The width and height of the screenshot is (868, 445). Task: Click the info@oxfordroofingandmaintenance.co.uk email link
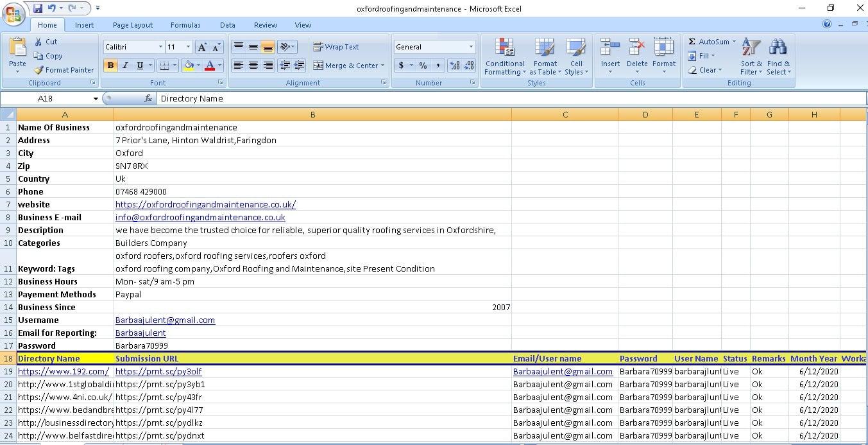click(200, 217)
